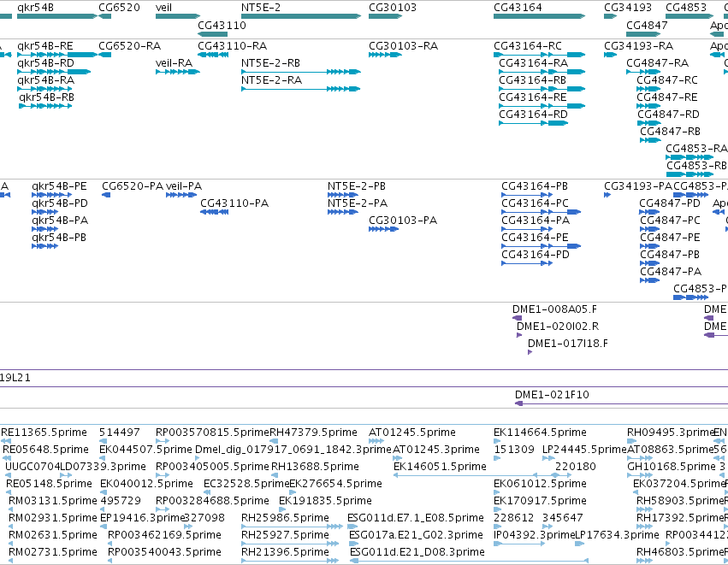Click the CG43164 gene feature

pyautogui.click(x=540, y=16)
